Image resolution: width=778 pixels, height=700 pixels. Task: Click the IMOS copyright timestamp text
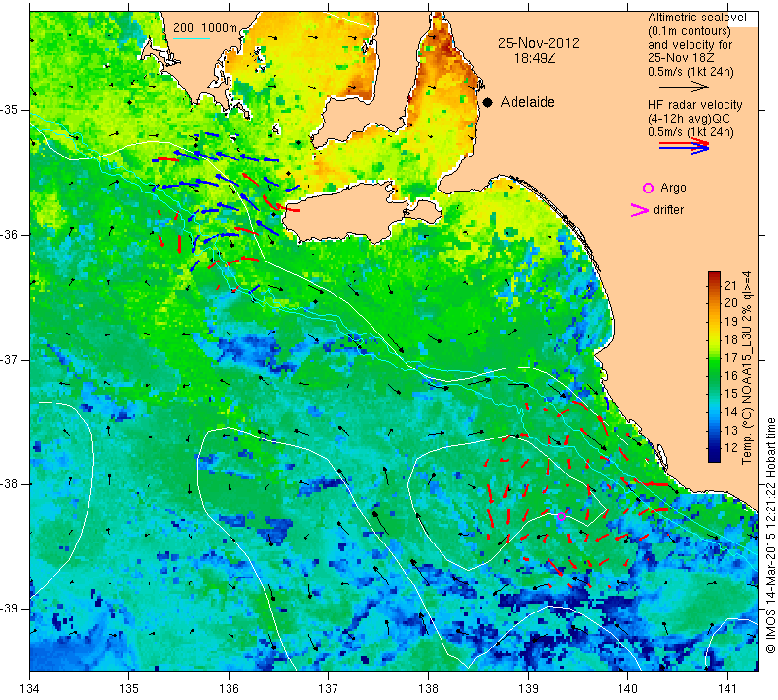tap(770, 536)
